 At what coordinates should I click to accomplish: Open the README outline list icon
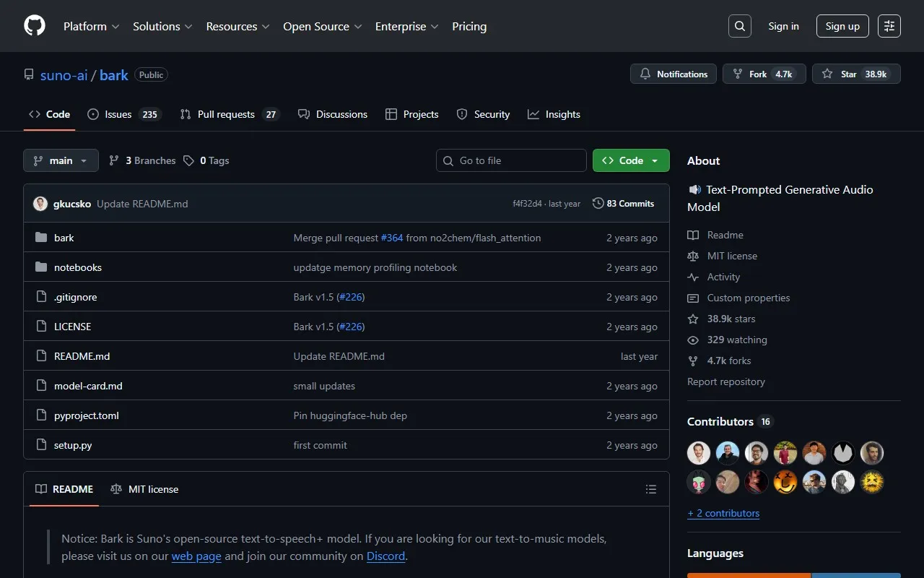(x=651, y=489)
